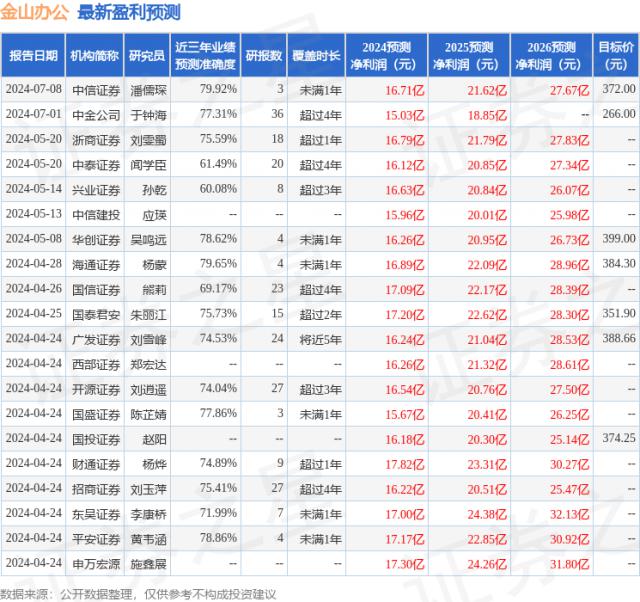Click target price 388.66
The image size is (640, 602).
pyautogui.click(x=619, y=338)
